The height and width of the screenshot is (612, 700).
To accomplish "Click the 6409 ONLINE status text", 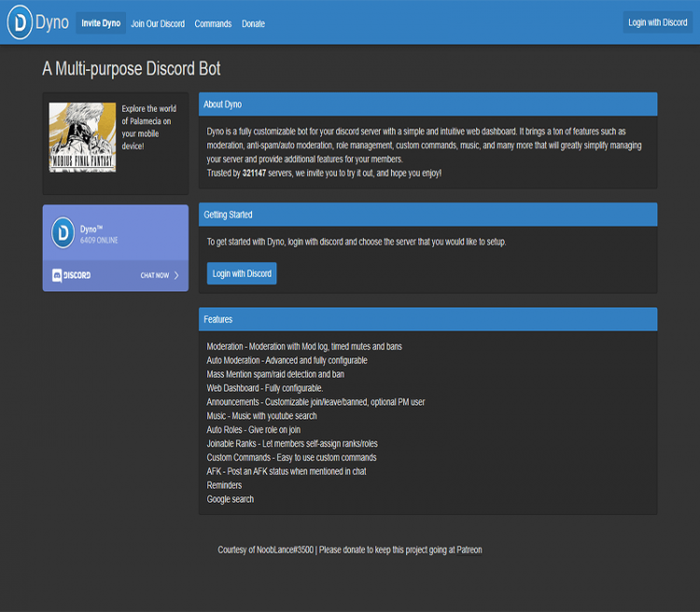I will coord(99,240).
